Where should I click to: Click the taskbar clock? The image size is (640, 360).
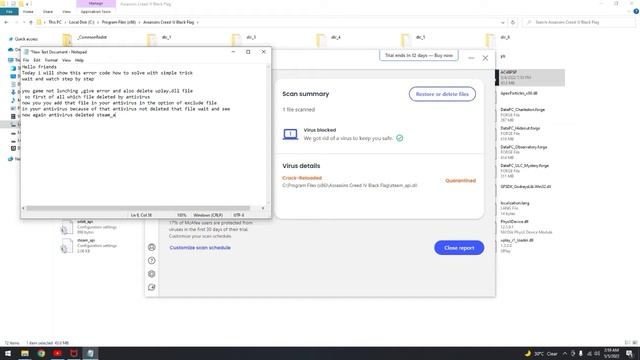611,353
